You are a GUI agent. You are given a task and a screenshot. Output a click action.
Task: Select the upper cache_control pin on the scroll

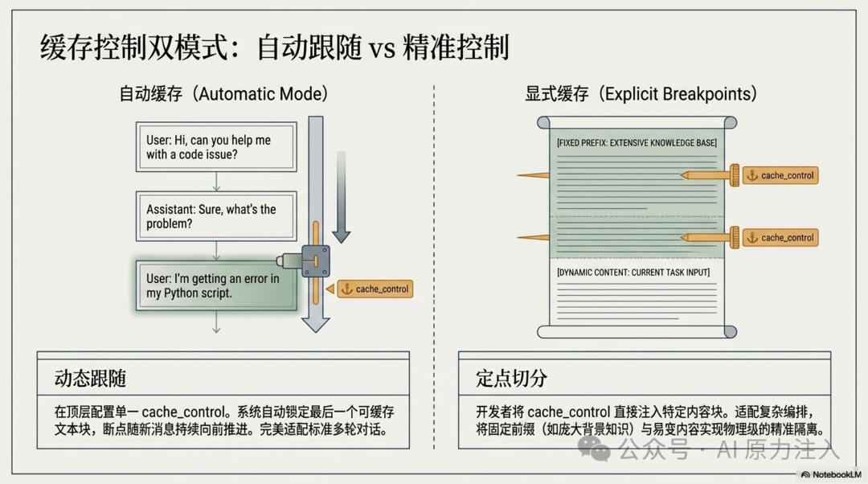click(x=780, y=175)
